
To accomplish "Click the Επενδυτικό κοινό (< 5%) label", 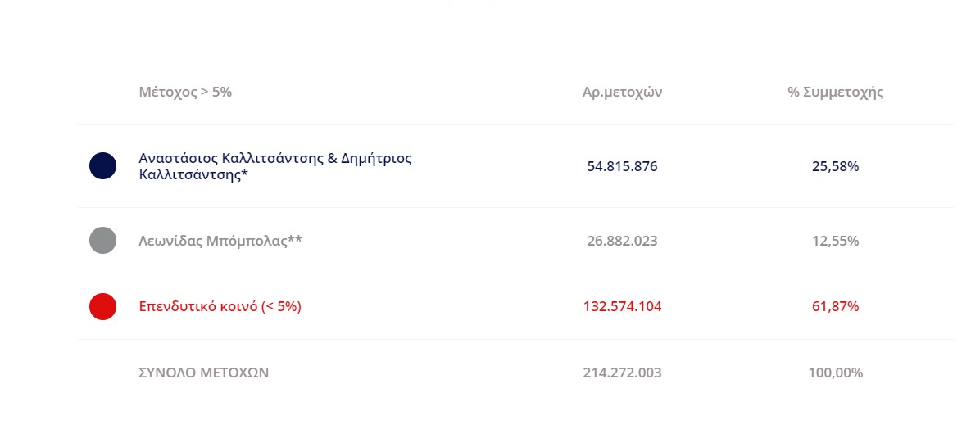I will pos(220,306).
